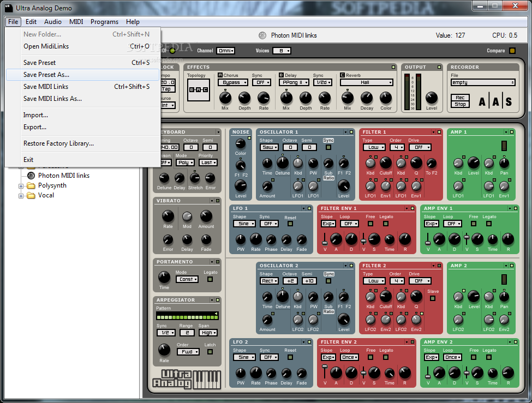Click the Effects topology routing icon
This screenshot has height=403, width=532.
199,89
